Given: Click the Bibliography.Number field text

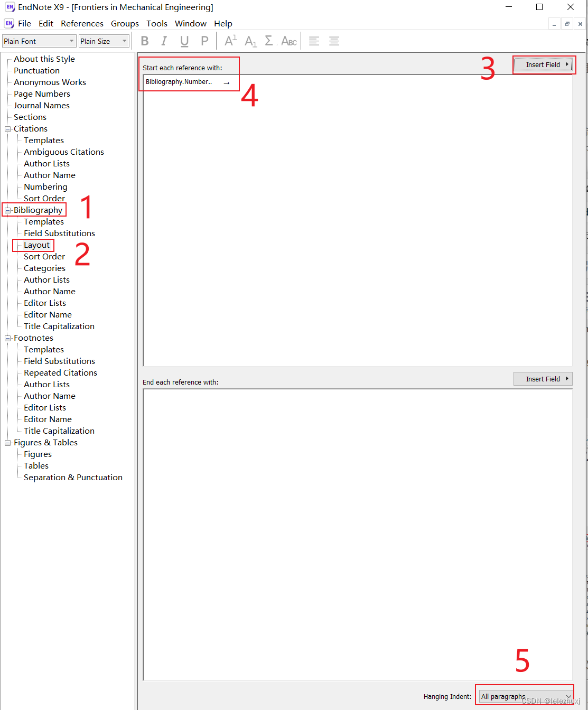Looking at the screenshot, I should 179,82.
